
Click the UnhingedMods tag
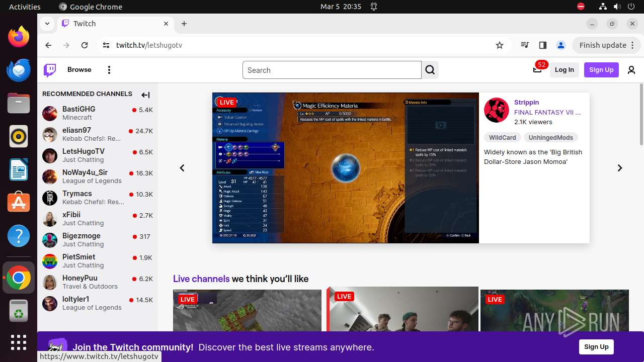coord(550,137)
